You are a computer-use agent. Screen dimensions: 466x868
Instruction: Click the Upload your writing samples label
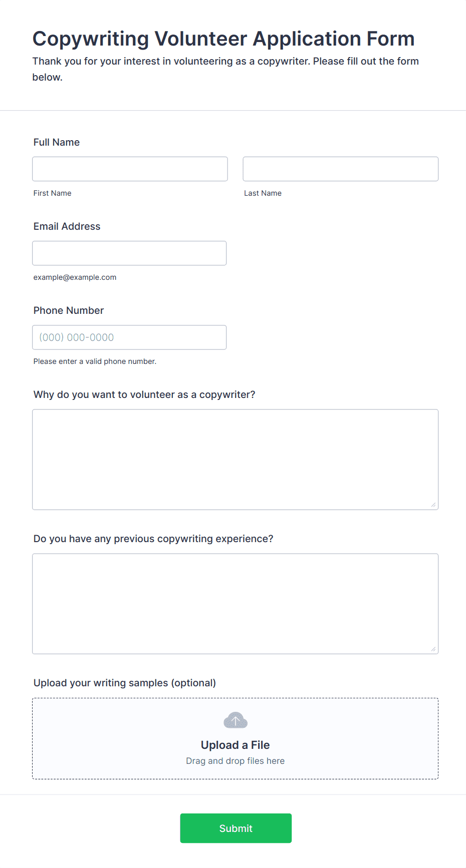[124, 683]
